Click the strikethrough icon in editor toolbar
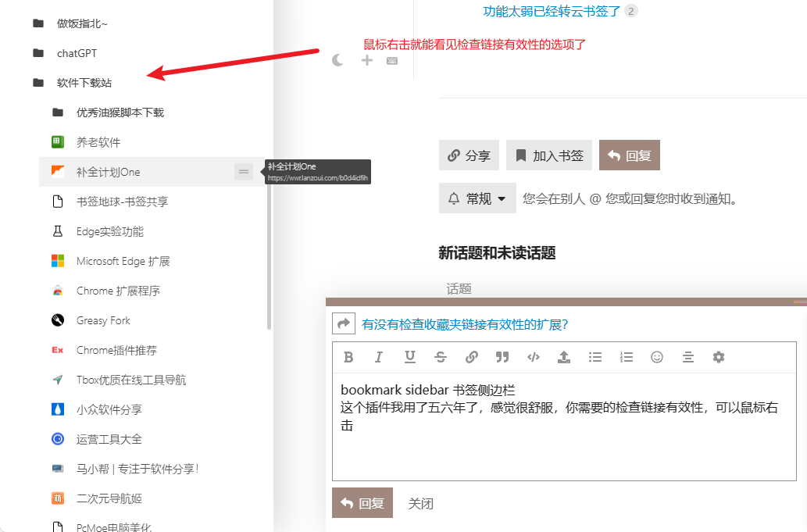The image size is (807, 532). (x=441, y=357)
